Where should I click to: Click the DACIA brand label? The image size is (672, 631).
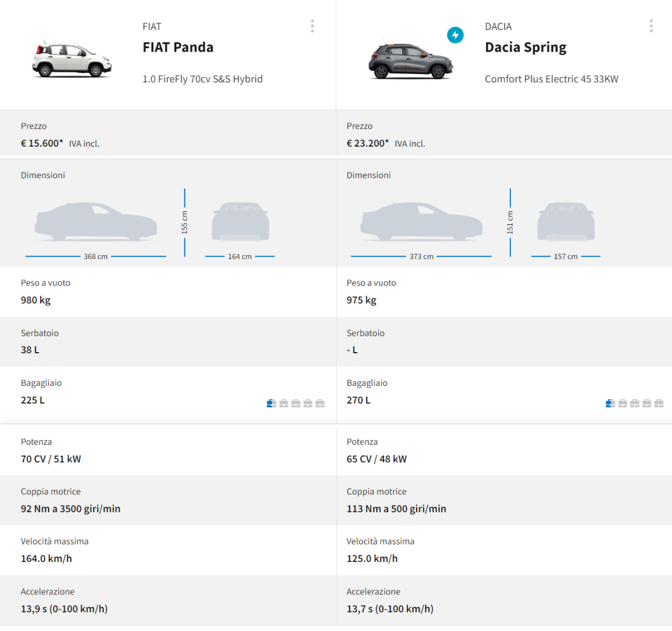coord(498,26)
